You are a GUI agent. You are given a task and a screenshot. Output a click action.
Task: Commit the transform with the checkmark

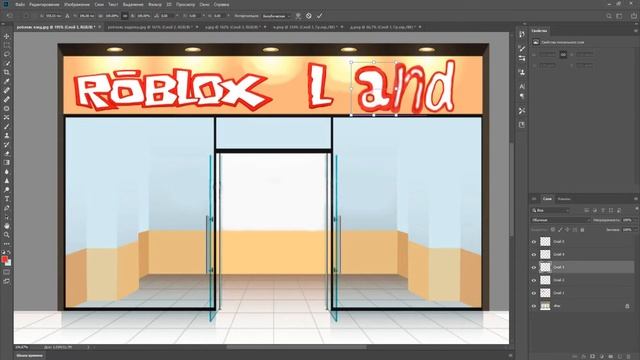[x=320, y=16]
